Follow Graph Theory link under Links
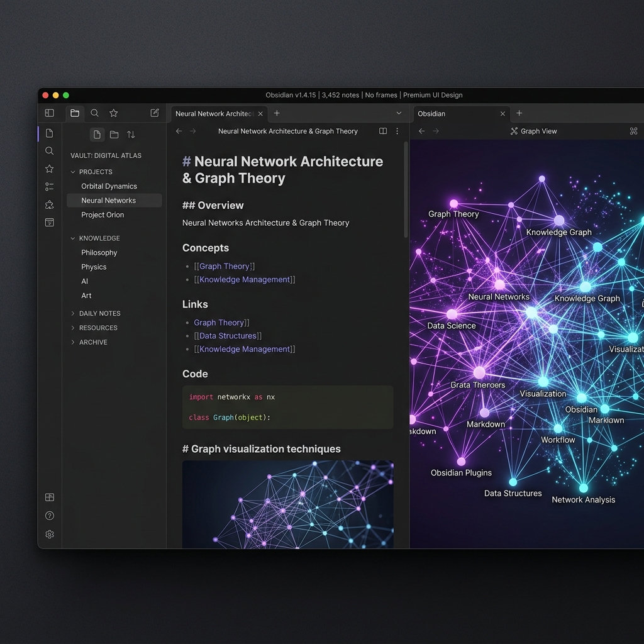 coord(219,323)
